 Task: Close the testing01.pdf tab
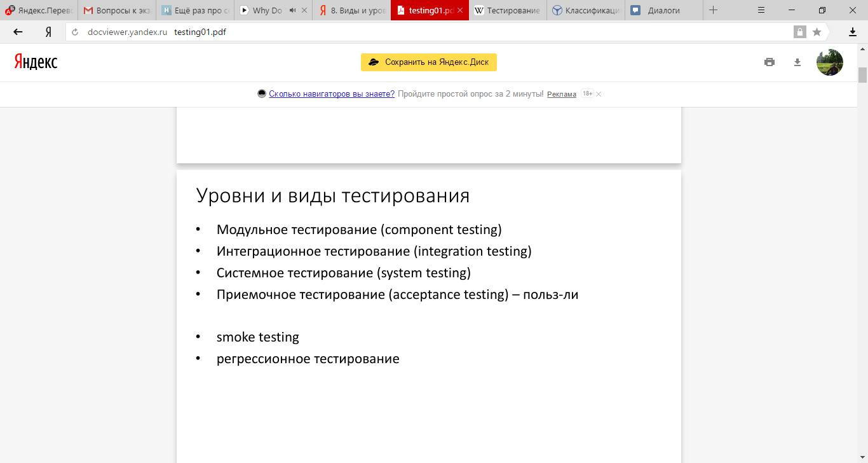coord(460,11)
